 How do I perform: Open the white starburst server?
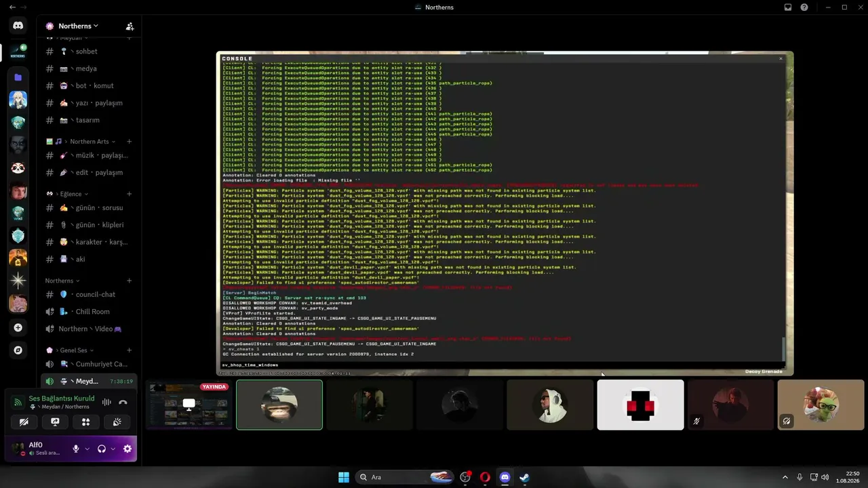[18, 281]
